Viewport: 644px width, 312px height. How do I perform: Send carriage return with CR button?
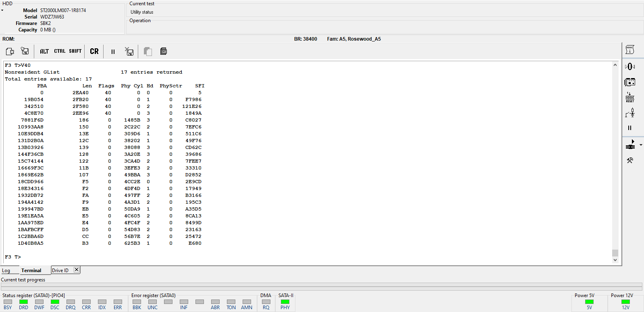pyautogui.click(x=94, y=51)
